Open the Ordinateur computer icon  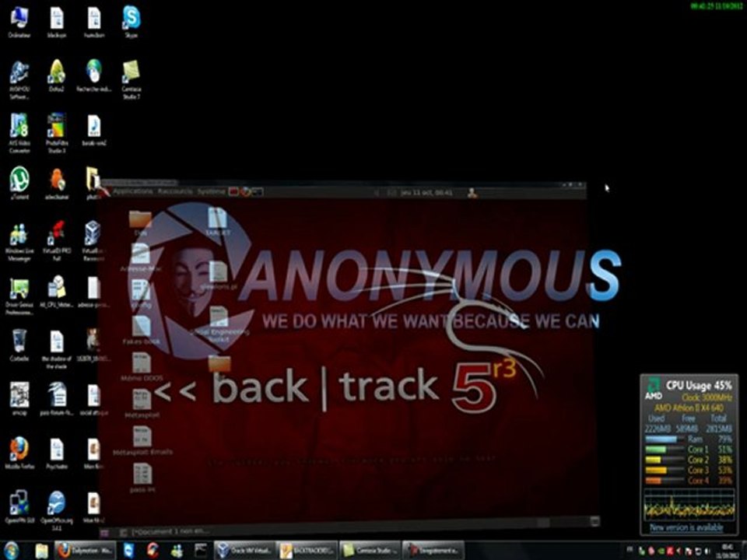tap(19, 19)
